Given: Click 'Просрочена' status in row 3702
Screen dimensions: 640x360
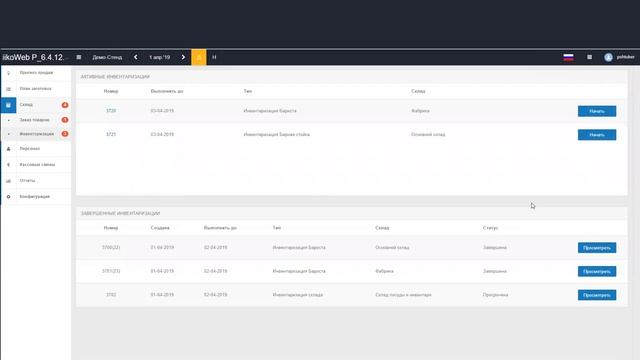Looking at the screenshot, I should pyautogui.click(x=495, y=295).
